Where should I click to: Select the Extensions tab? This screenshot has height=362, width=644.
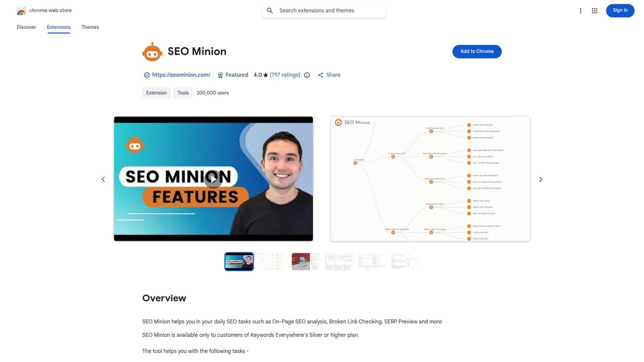[x=59, y=27]
